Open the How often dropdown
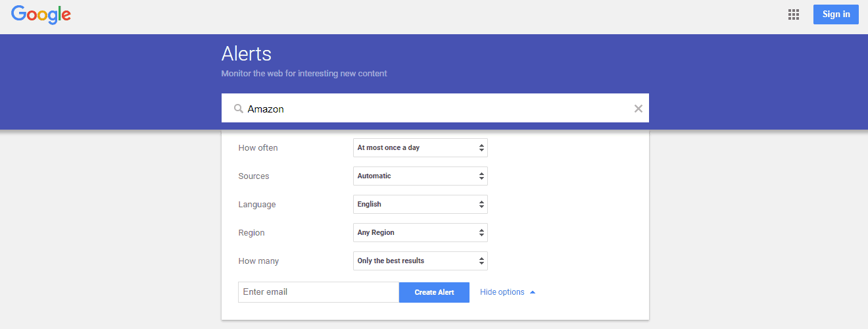Image resolution: width=868 pixels, height=329 pixels. [x=420, y=148]
